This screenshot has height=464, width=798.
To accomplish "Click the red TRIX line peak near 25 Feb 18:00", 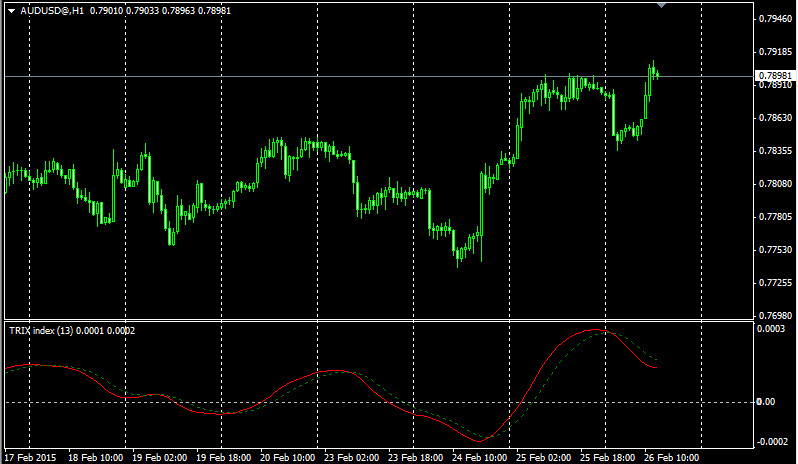I will click(x=593, y=330).
